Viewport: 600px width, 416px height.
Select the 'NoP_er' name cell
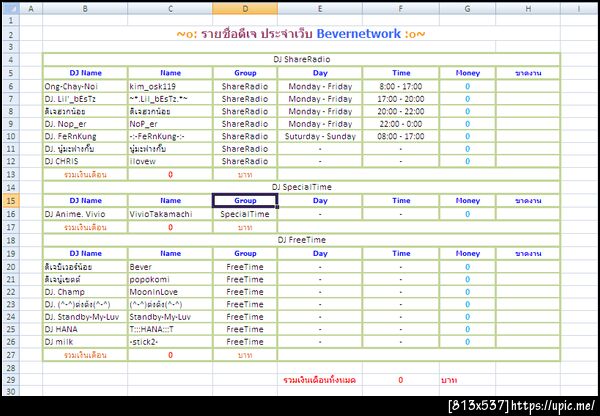click(x=170, y=124)
